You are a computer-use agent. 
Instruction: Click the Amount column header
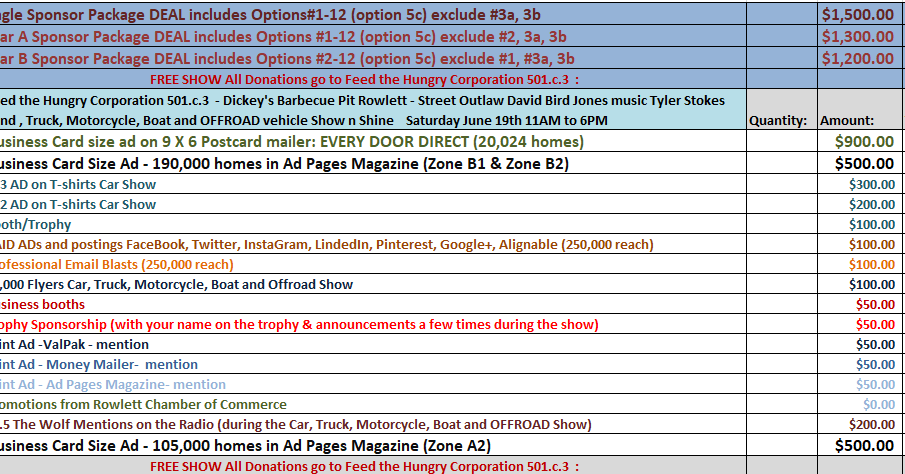847,120
